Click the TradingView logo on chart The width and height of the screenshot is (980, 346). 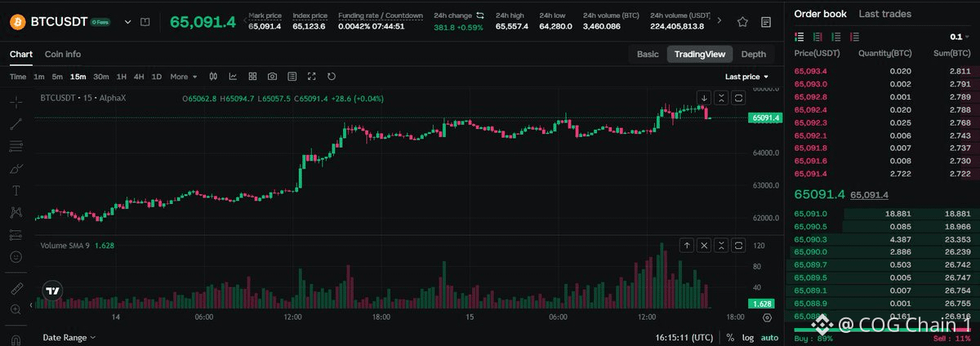pyautogui.click(x=52, y=291)
